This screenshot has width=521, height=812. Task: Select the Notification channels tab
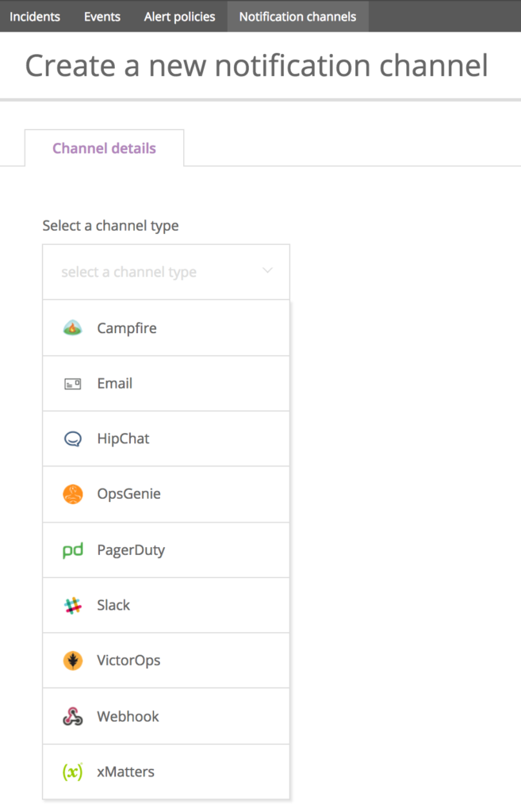pos(298,17)
